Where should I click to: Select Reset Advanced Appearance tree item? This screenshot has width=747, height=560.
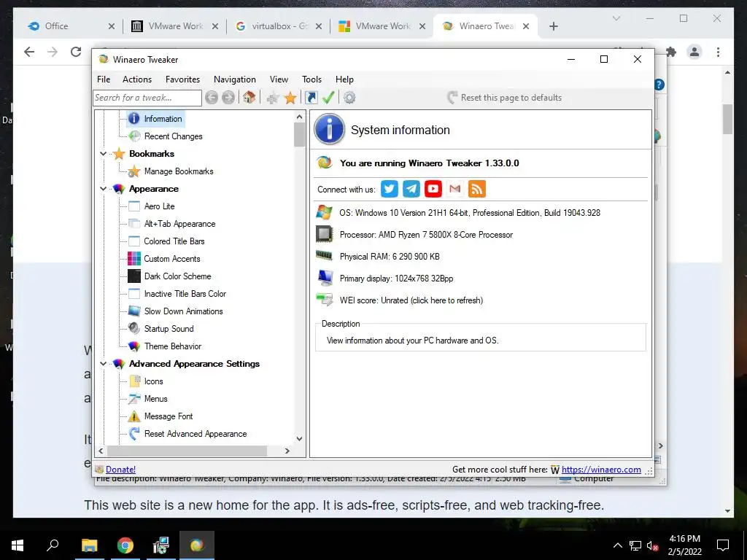click(x=196, y=434)
